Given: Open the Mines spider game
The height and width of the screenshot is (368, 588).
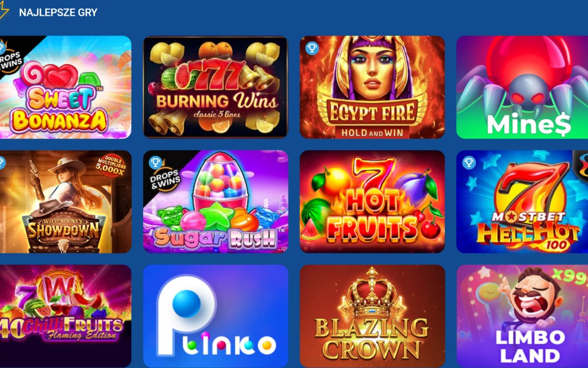Looking at the screenshot, I should tap(522, 87).
